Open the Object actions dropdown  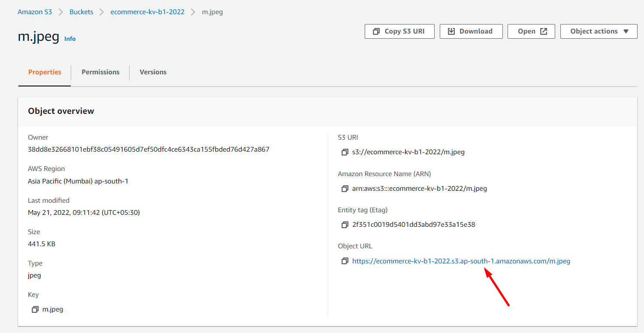click(x=599, y=31)
